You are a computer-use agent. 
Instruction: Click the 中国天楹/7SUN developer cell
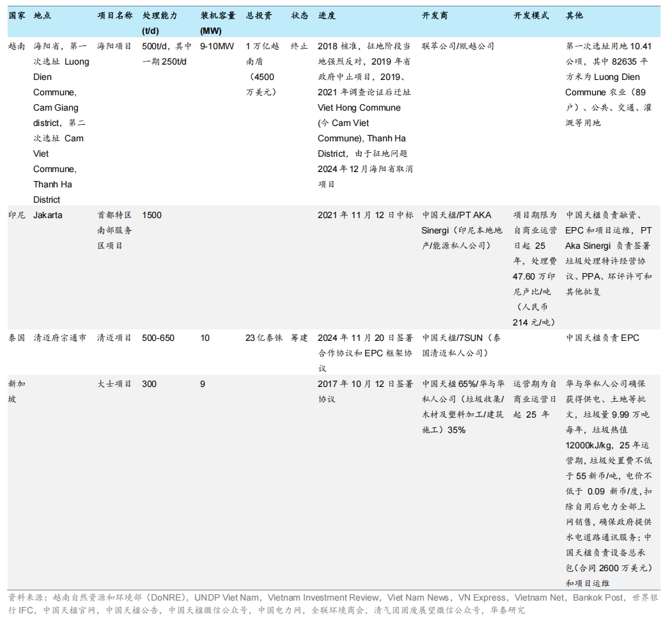(461, 345)
